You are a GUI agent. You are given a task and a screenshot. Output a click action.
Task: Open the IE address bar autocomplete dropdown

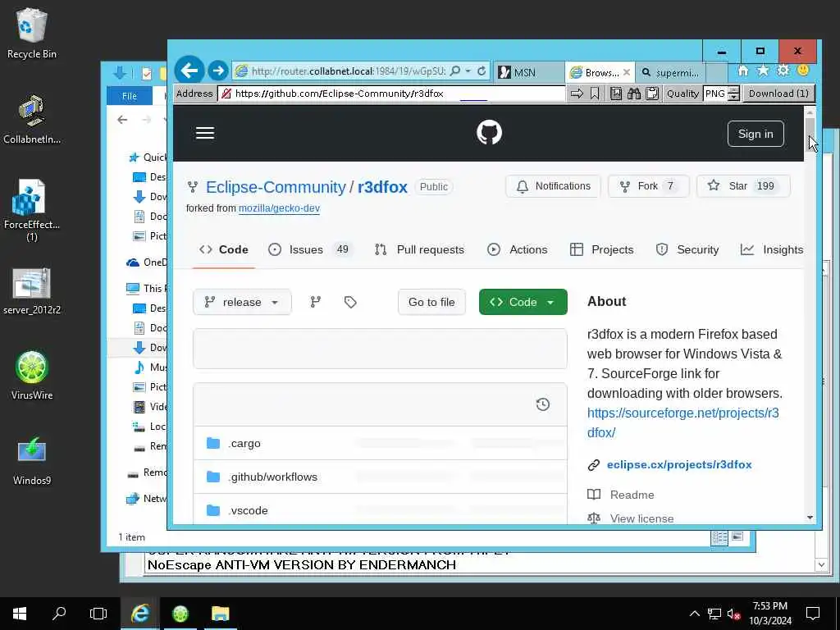[x=468, y=71]
